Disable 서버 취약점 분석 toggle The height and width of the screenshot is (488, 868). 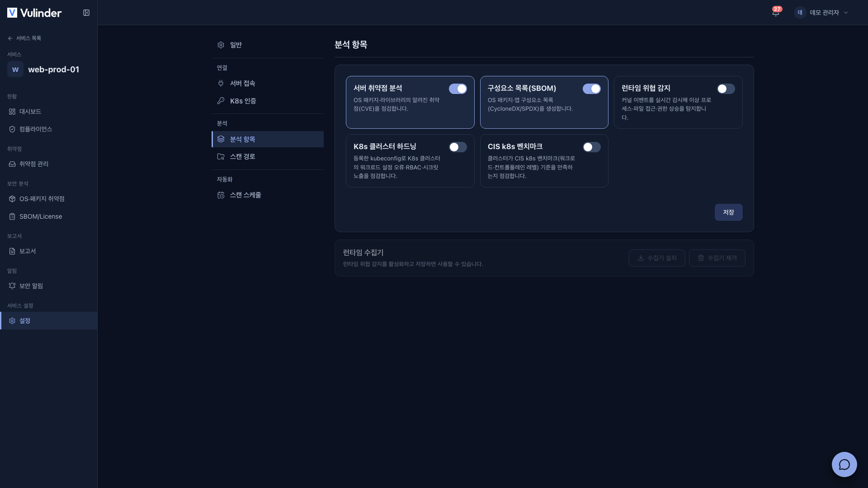[x=458, y=89]
